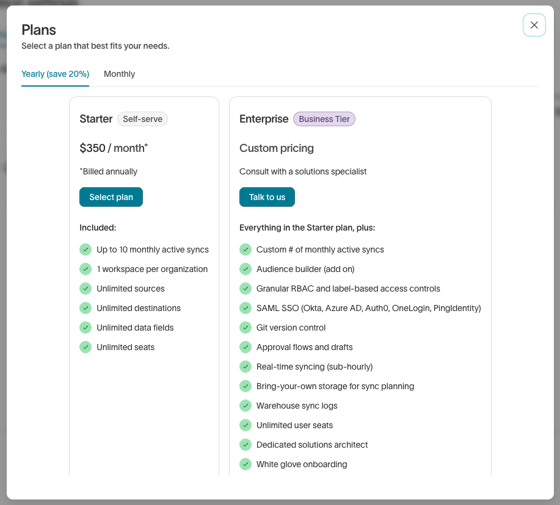Click check icon beside Unlimited seats
This screenshot has width=560, height=505.
click(x=85, y=347)
